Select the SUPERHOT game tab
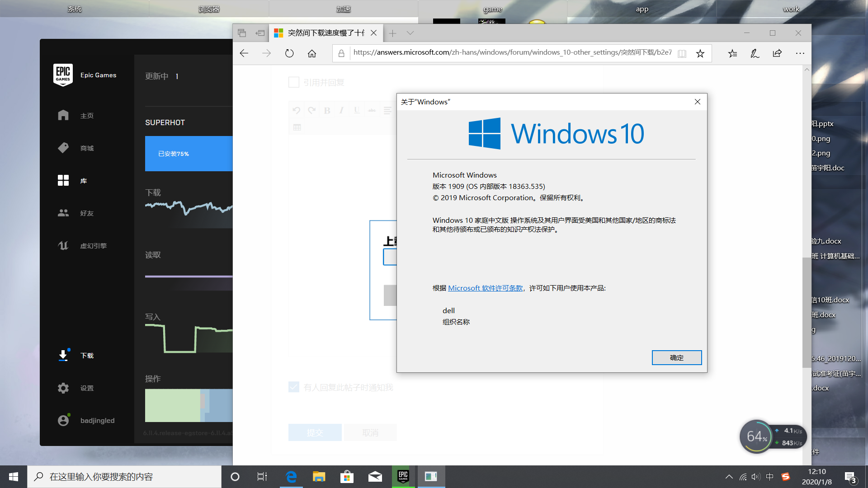This screenshot has height=488, width=868. (165, 122)
